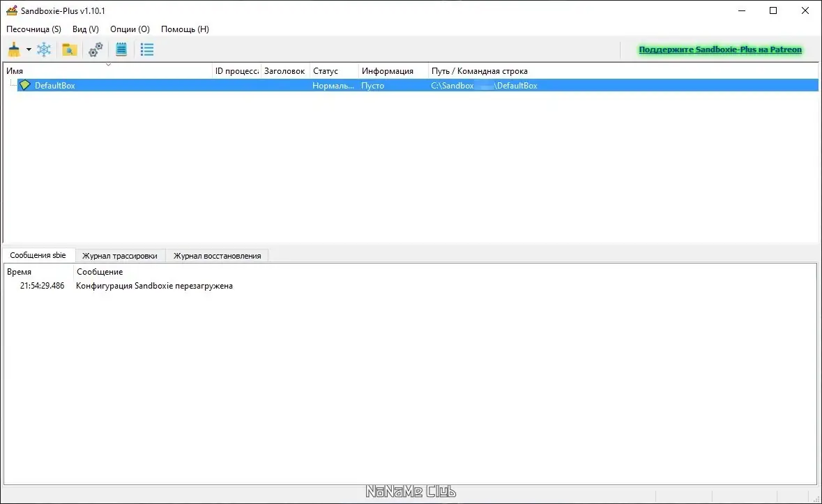This screenshot has height=504, width=822.
Task: Minimize the Sandboxie-Plus window
Action: tap(742, 10)
